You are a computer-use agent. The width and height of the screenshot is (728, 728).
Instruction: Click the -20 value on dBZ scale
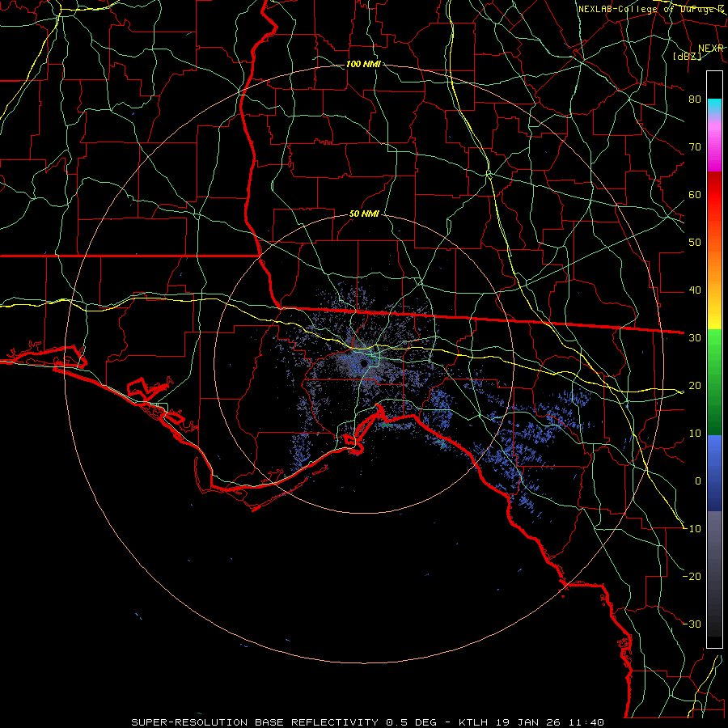tap(692, 577)
